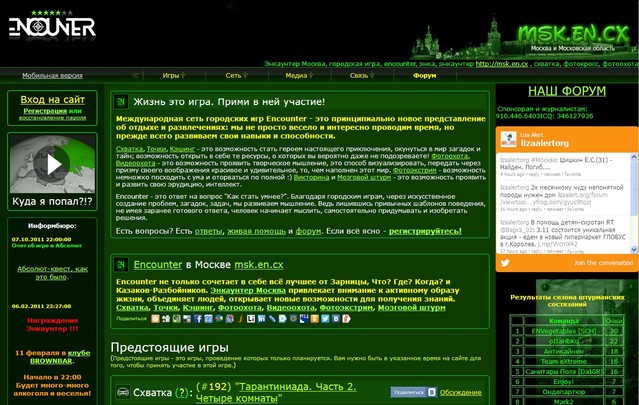Open the http://msk.en.cx link in the ticker

(502, 64)
